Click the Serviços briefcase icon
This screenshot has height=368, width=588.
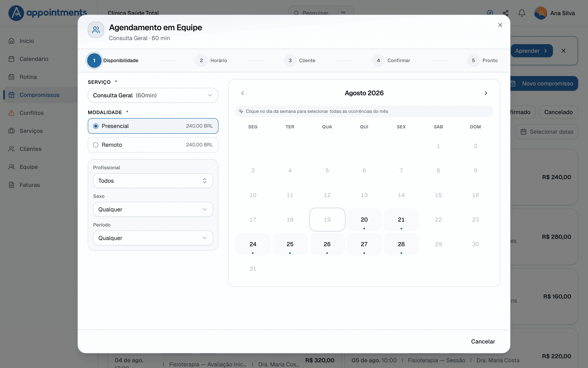click(11, 131)
